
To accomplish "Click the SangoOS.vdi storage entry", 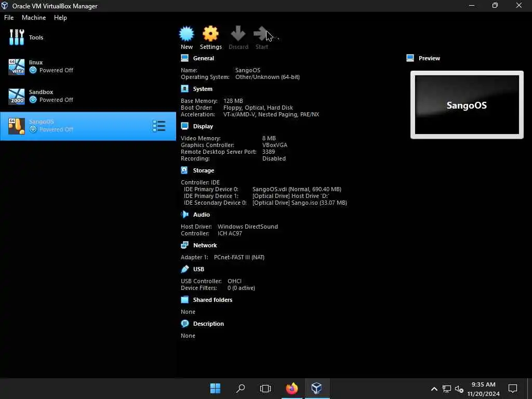I will 297,189.
